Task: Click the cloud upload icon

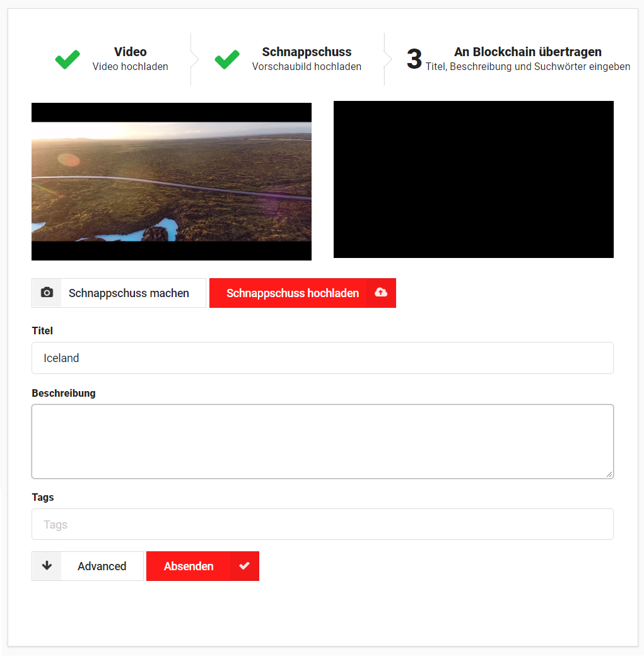Action: point(381,293)
